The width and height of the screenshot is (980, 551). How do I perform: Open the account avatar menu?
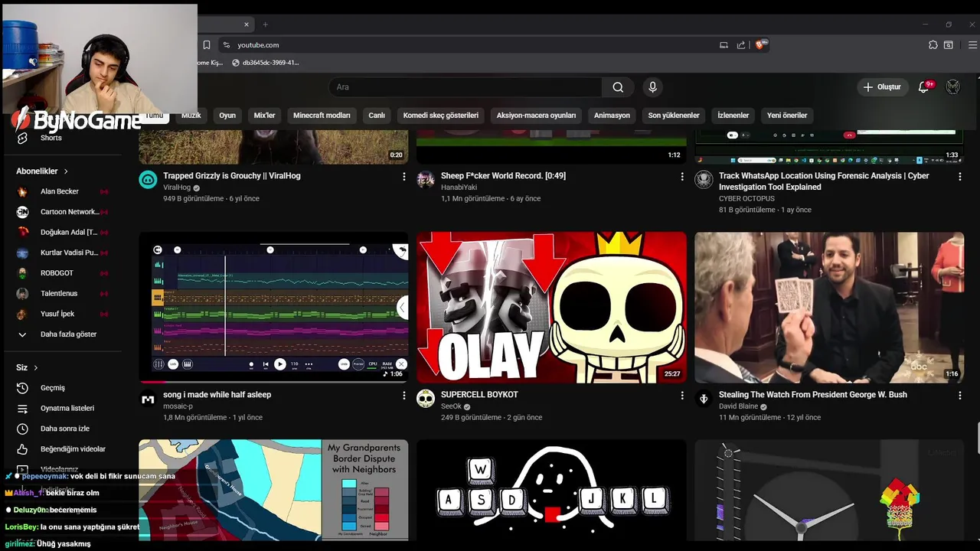pos(953,86)
